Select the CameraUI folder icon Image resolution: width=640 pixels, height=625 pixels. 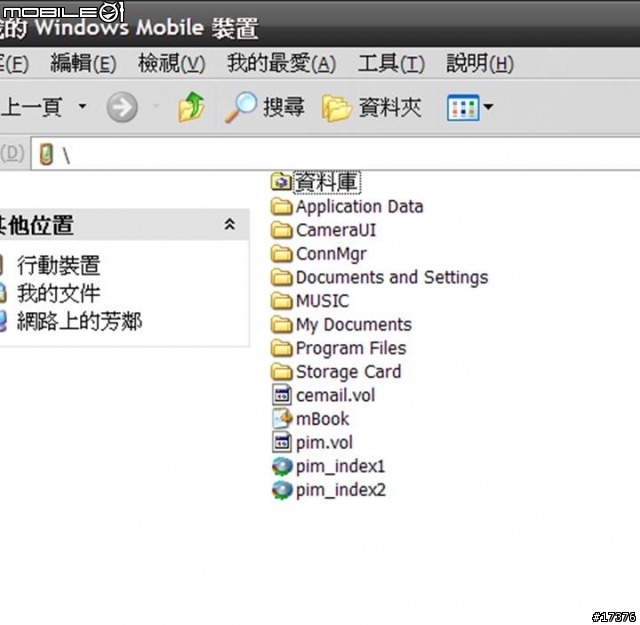tap(282, 230)
